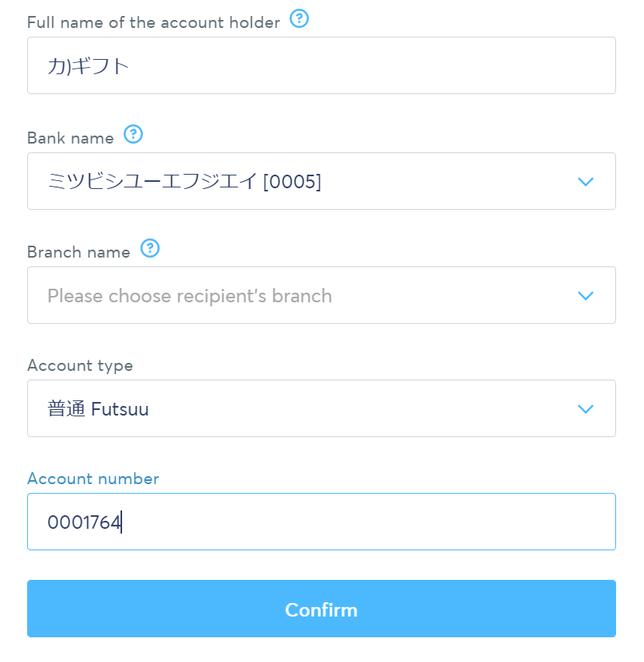Click the Branch name question mark icon
The height and width of the screenshot is (662, 644).
(x=150, y=248)
